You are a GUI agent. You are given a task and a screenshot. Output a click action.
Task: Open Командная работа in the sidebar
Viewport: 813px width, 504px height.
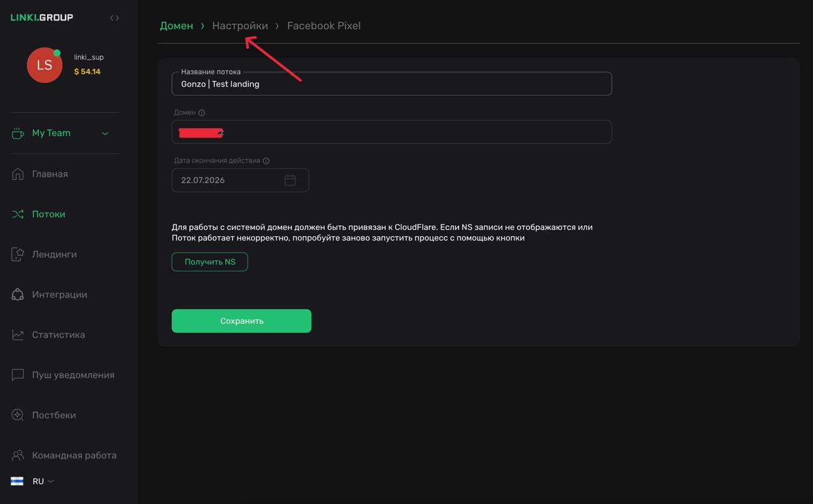pos(74,455)
